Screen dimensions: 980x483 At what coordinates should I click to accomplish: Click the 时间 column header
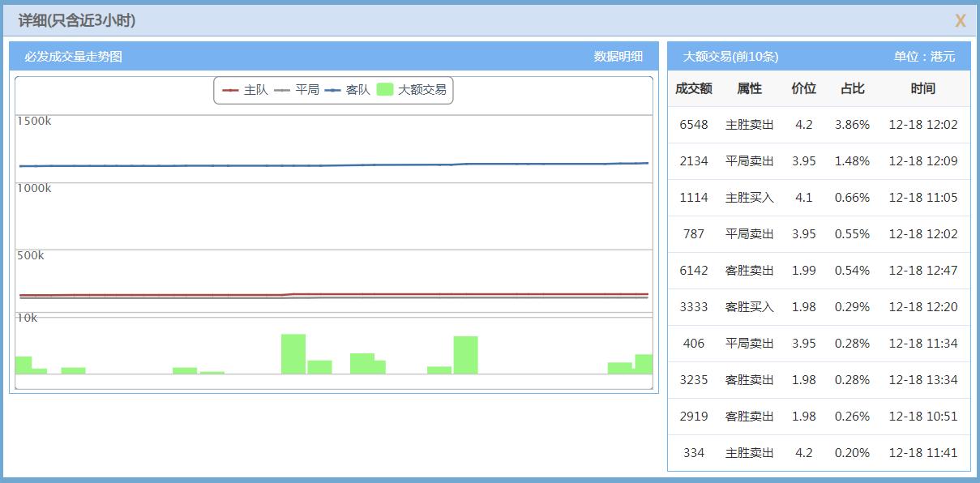[x=922, y=88]
